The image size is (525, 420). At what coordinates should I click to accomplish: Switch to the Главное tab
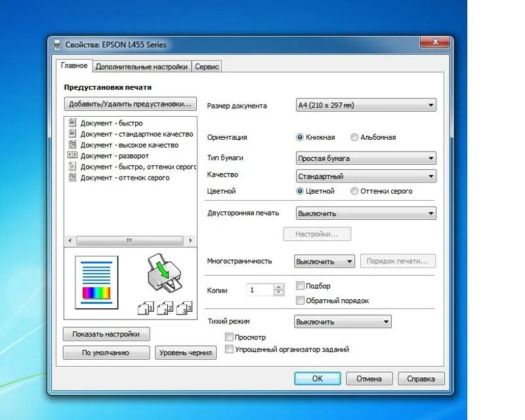(74, 66)
